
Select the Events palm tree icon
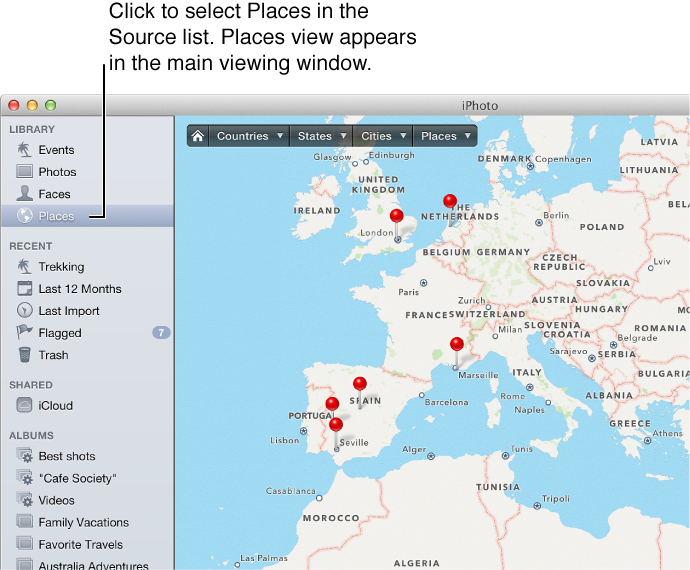24,150
